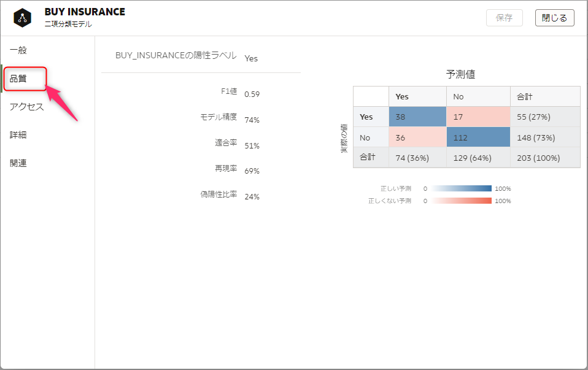Click the BUY INSURANCE title
Viewport: 588px width, 370px height.
pos(85,12)
